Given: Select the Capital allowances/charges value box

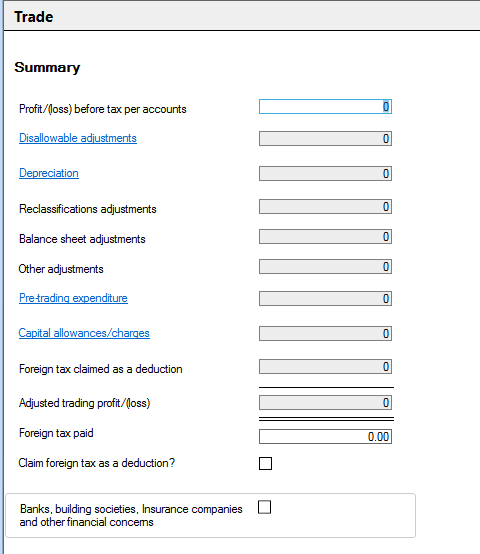Looking at the screenshot, I should click(x=325, y=334).
